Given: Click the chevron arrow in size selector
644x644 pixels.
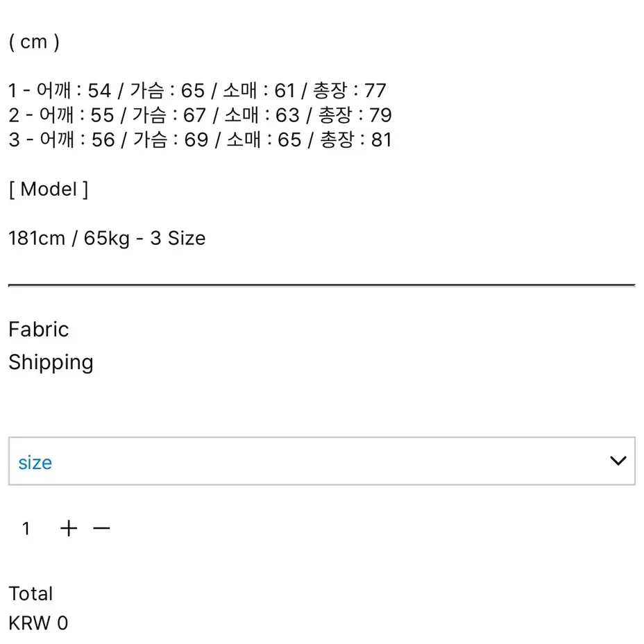Looking at the screenshot, I should [x=618, y=461].
